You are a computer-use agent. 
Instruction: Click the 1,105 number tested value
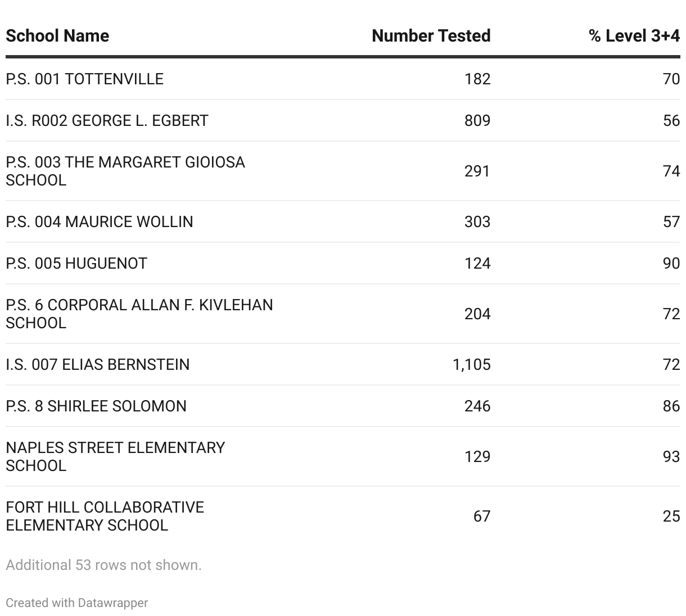point(471,365)
